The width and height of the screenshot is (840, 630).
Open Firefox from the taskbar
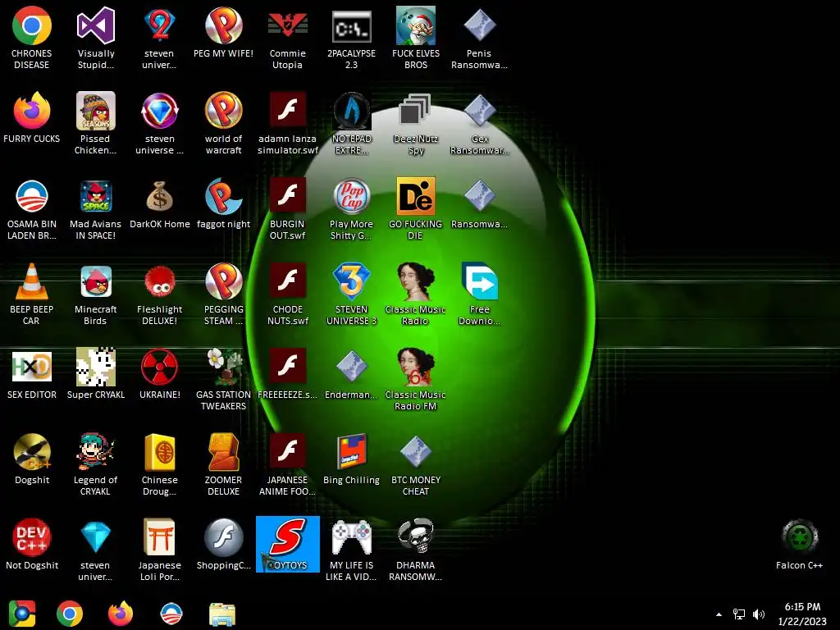(121, 614)
